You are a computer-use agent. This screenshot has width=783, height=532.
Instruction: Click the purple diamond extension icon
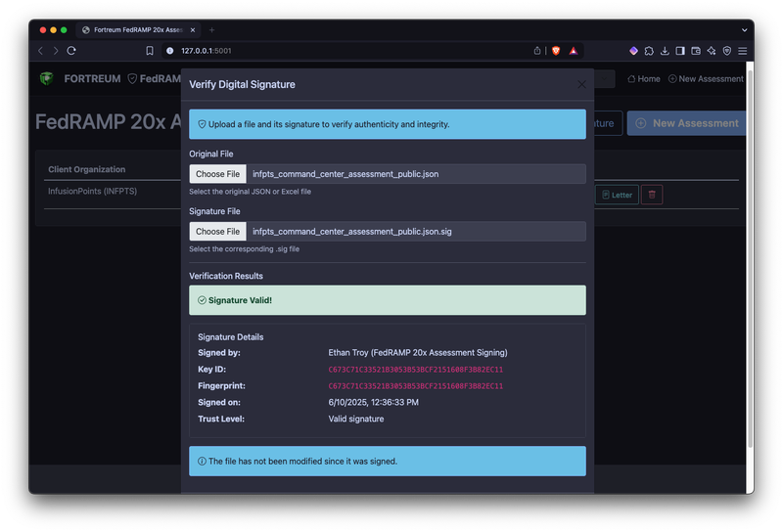tap(633, 51)
